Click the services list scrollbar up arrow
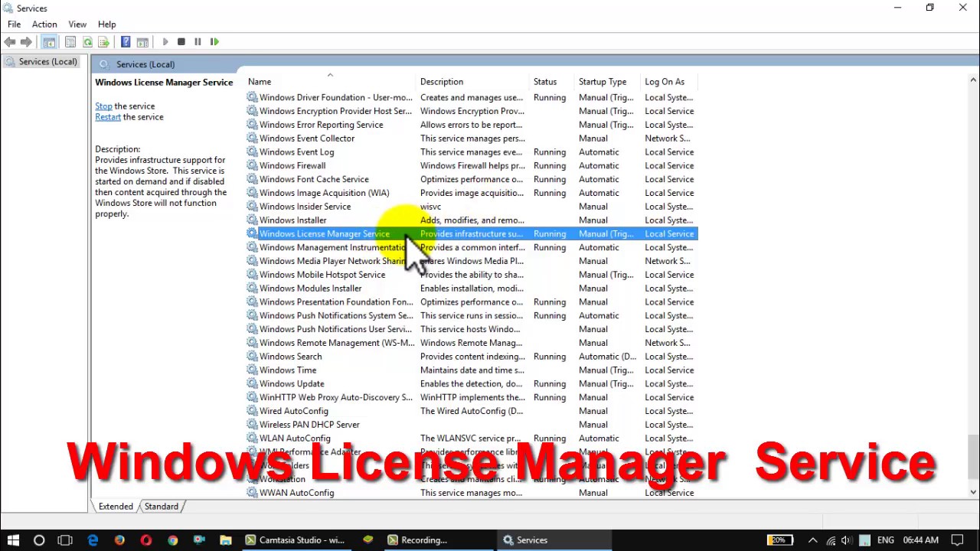This screenshot has width=980, height=551. [x=973, y=80]
